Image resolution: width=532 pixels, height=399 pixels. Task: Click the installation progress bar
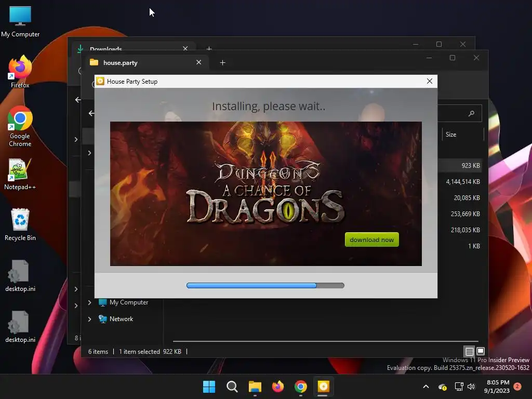point(265,285)
